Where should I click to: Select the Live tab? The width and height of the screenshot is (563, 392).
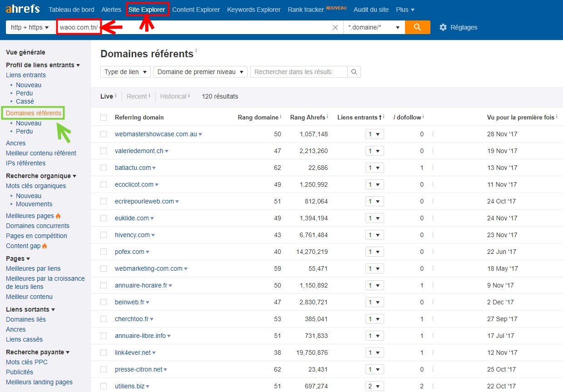pos(107,96)
